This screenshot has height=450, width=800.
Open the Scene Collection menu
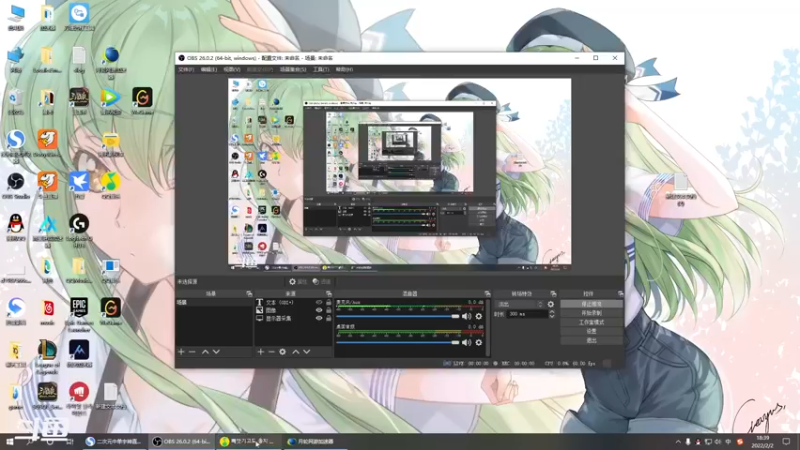tap(293, 69)
